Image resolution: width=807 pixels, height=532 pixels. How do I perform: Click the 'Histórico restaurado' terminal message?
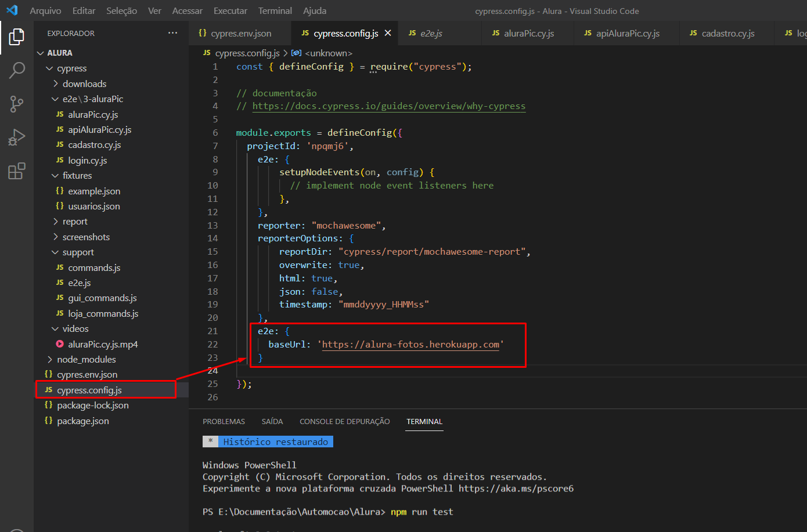[275, 441]
